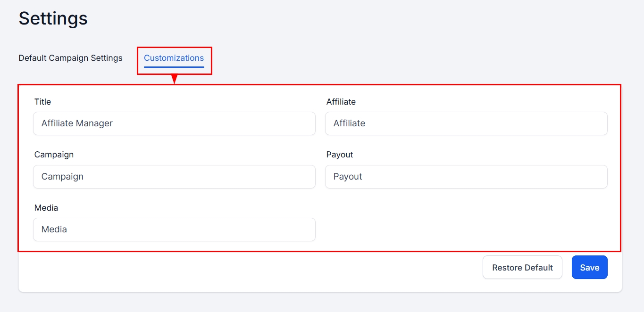
Task: Click the Affiliate field label text
Action: pyautogui.click(x=341, y=102)
